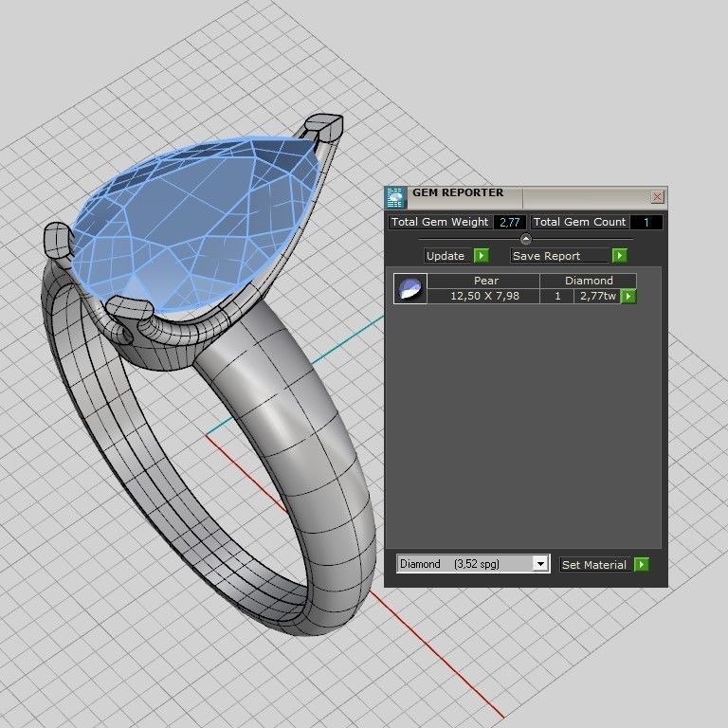Image resolution: width=728 pixels, height=728 pixels.
Task: Click the gem quantity cell showing 1
Action: pyautogui.click(x=557, y=296)
